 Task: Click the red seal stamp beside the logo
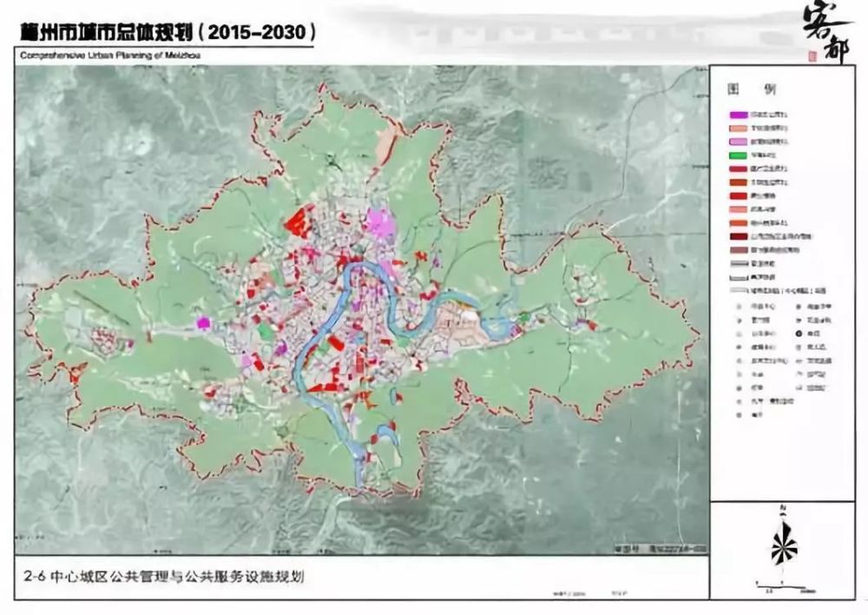[812, 56]
